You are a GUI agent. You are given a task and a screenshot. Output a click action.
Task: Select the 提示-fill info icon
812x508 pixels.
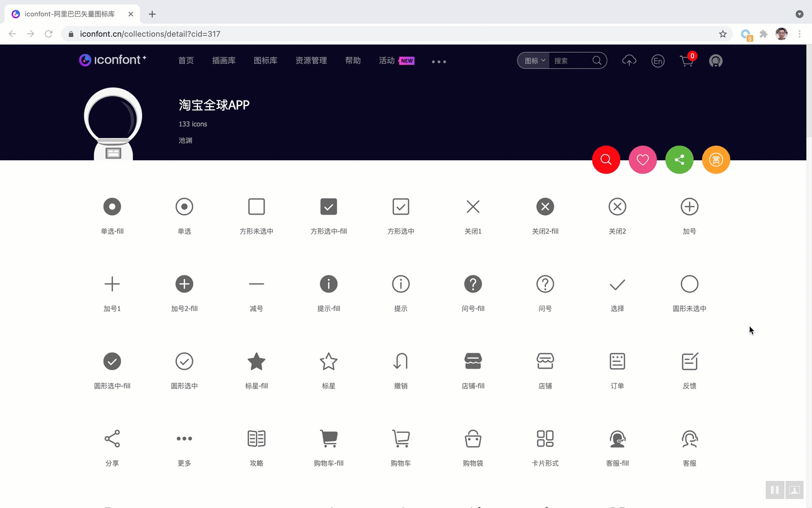click(329, 284)
